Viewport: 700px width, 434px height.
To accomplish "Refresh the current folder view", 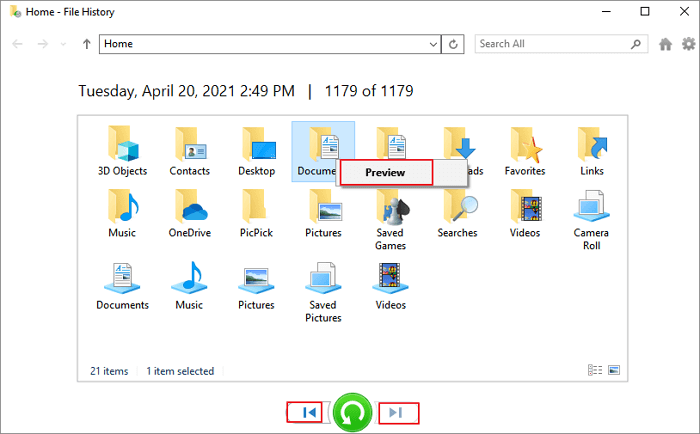I will point(453,44).
